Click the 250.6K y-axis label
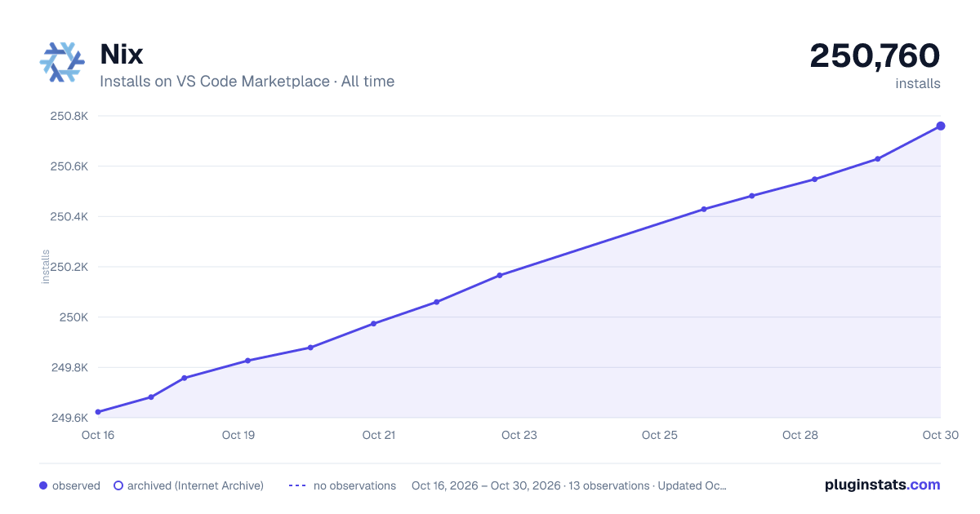This screenshot has height=514, width=980. pos(69,166)
